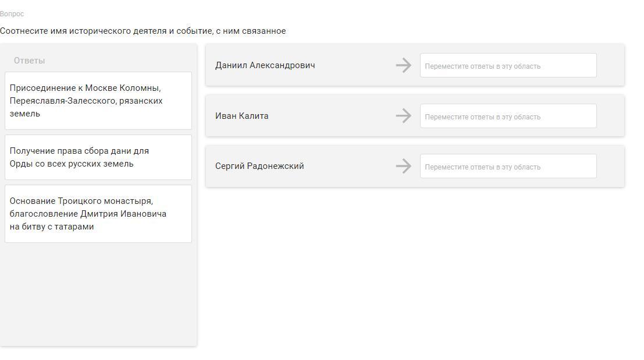Screen dimensions: 644x360
Task: Click the arrow icon beside Сергий Радонежский
Action: [404, 166]
